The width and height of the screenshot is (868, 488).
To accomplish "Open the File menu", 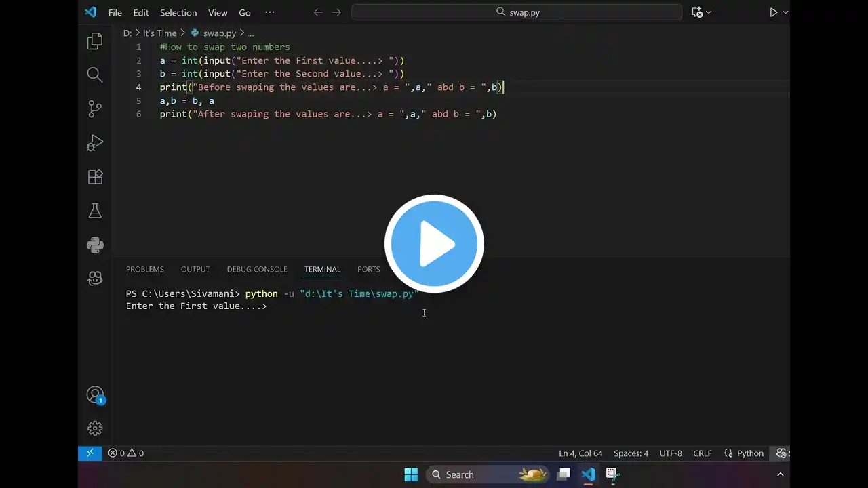I will [x=115, y=12].
